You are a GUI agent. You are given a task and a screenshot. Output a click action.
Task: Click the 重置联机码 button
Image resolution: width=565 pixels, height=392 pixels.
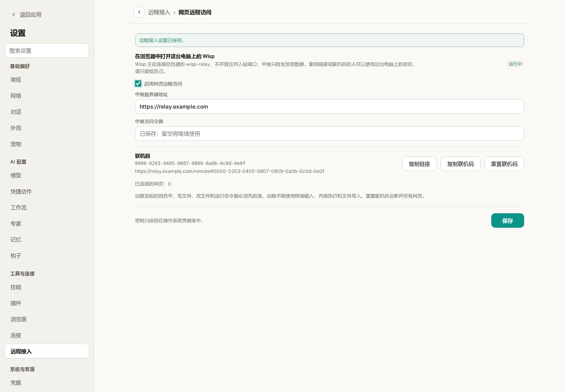[x=504, y=164]
